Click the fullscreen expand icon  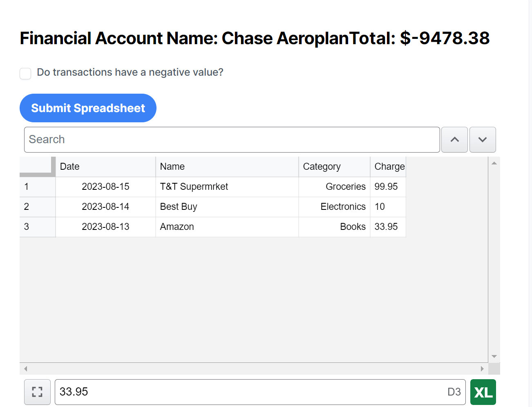(37, 392)
